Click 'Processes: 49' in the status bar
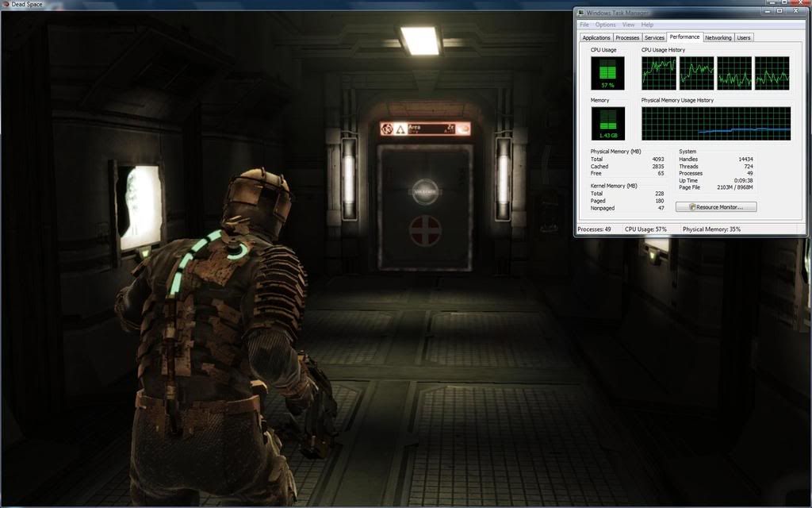This screenshot has width=812, height=508. point(594,229)
